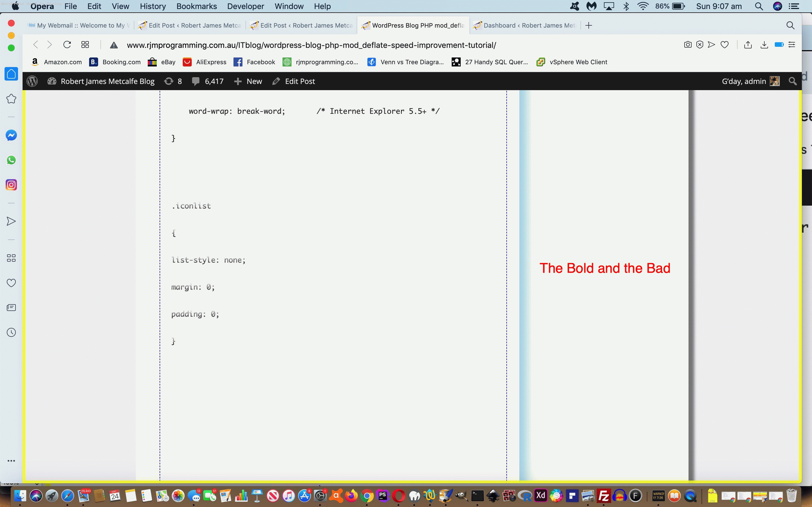Open the History clock icon in the sidebar
Screen dimensions: 812x507
pyautogui.click(x=11, y=332)
